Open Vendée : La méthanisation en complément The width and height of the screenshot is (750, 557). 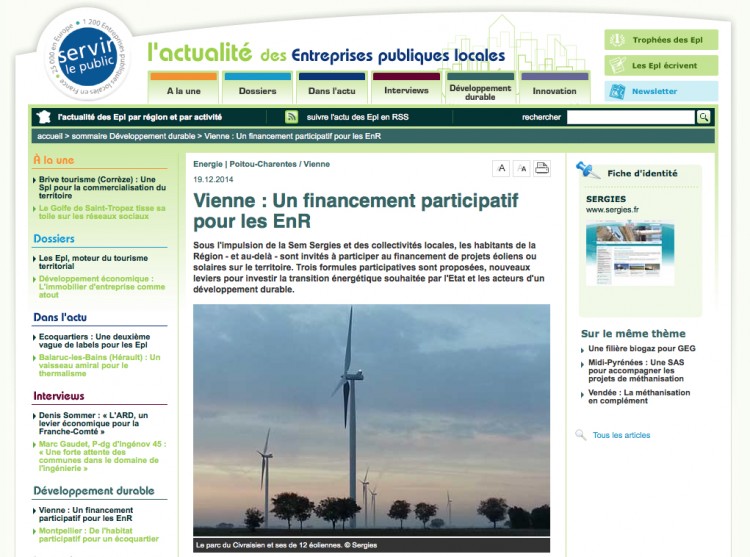click(639, 396)
